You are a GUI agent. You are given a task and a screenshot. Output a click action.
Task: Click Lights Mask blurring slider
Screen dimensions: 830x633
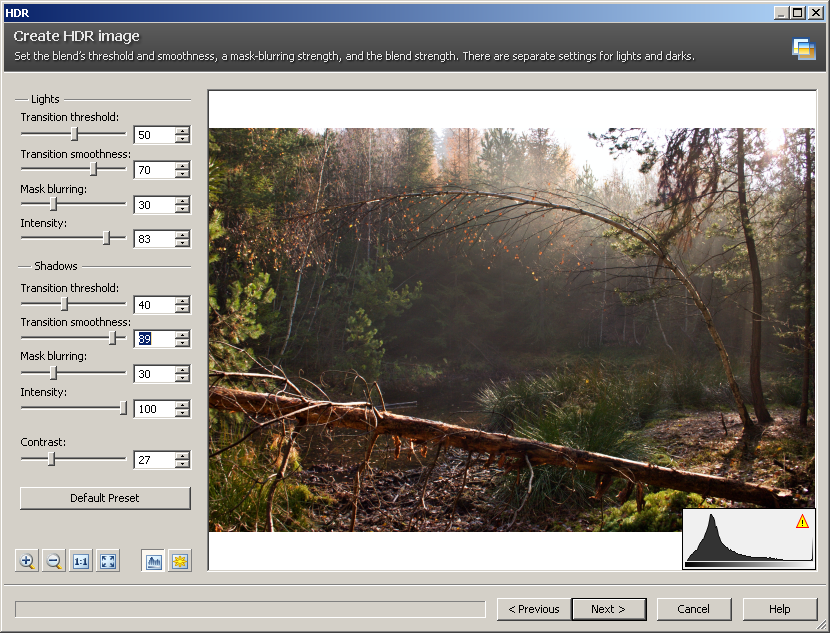pyautogui.click(x=74, y=204)
